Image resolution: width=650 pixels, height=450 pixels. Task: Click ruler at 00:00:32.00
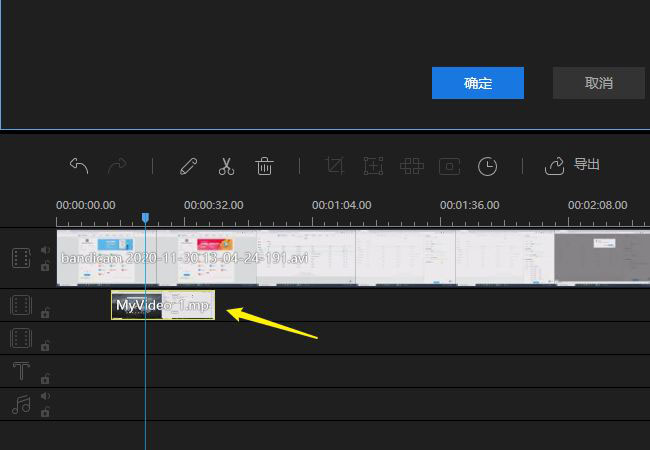213,205
